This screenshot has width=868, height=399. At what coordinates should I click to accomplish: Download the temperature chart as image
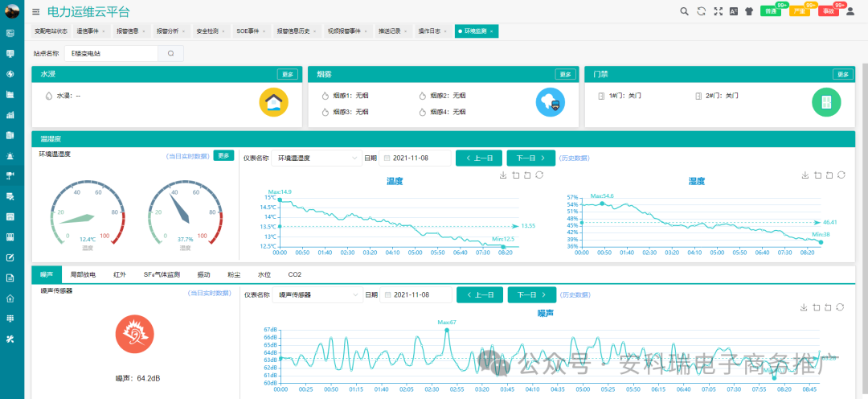pos(503,175)
